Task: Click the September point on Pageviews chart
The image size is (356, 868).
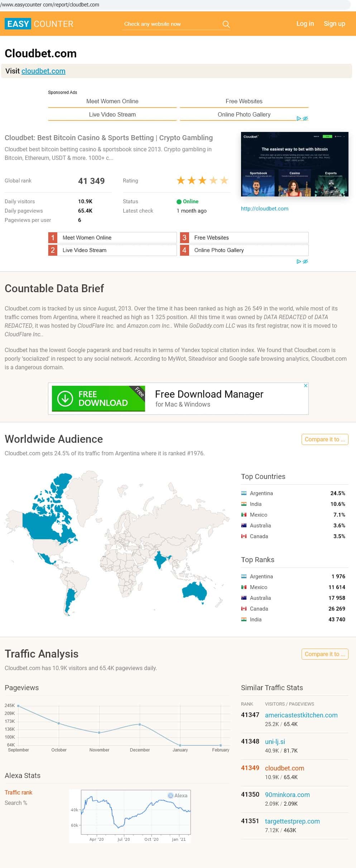Action: (18, 706)
